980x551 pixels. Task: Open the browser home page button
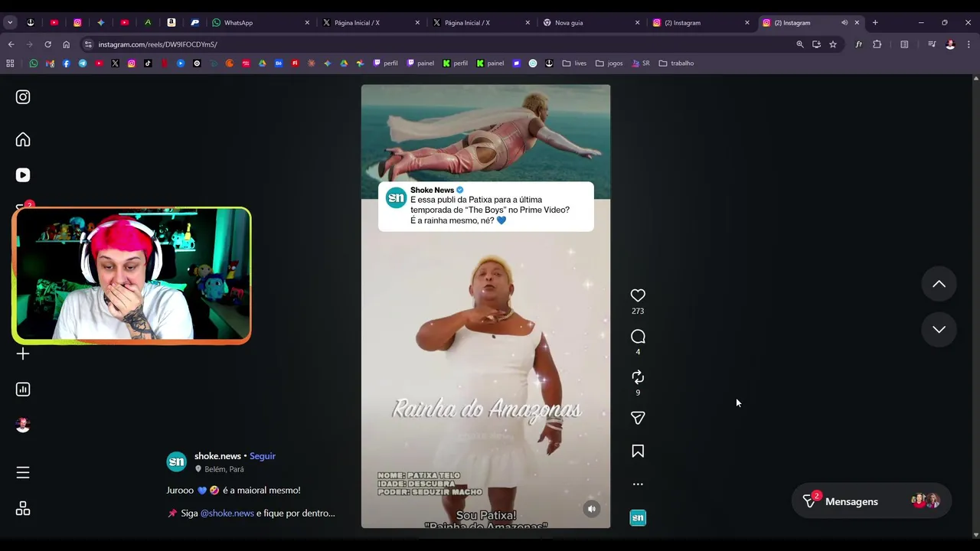(x=66, y=44)
